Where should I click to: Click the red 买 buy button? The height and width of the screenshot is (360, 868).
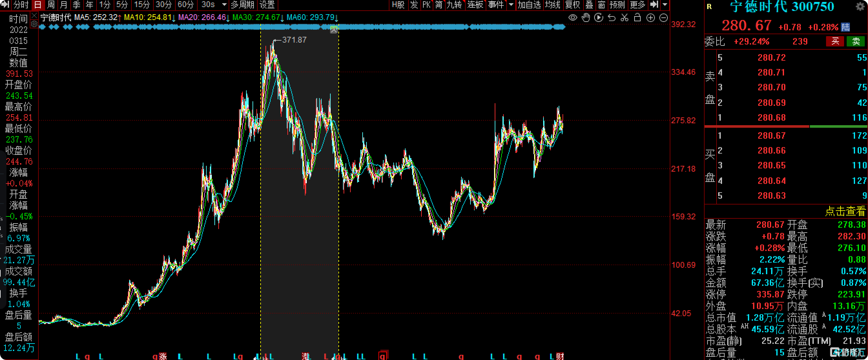click(x=835, y=41)
